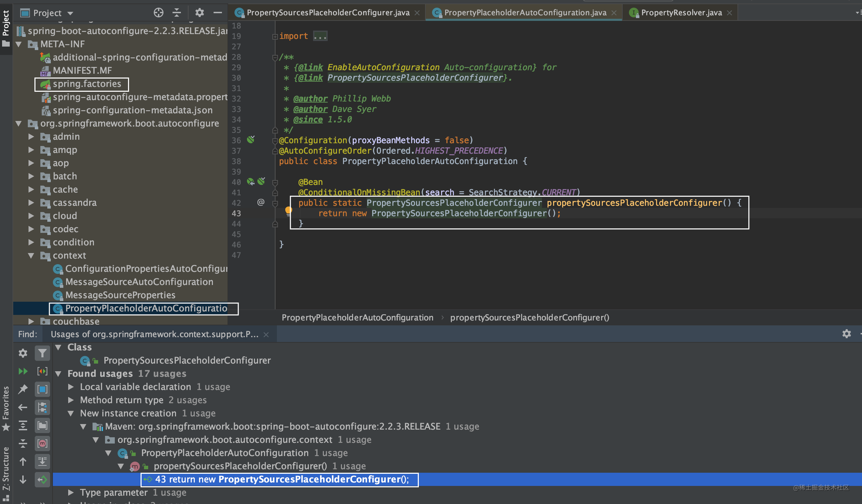This screenshot has width=862, height=504.
Task: Toggle the filter usages funnel button
Action: coord(42,353)
